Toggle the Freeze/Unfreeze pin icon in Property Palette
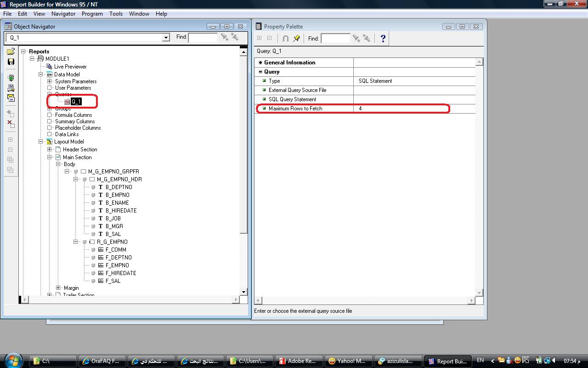The image size is (588, 368). click(x=297, y=39)
